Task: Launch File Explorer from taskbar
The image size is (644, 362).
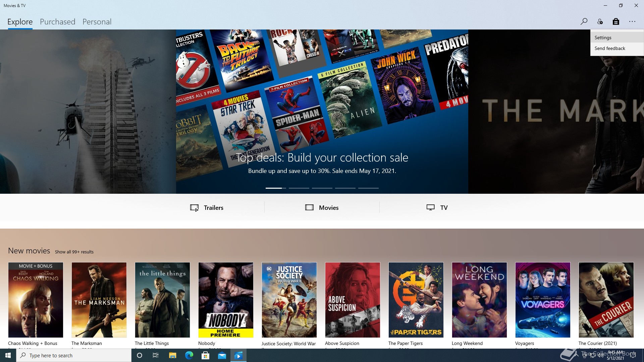Action: [172, 355]
